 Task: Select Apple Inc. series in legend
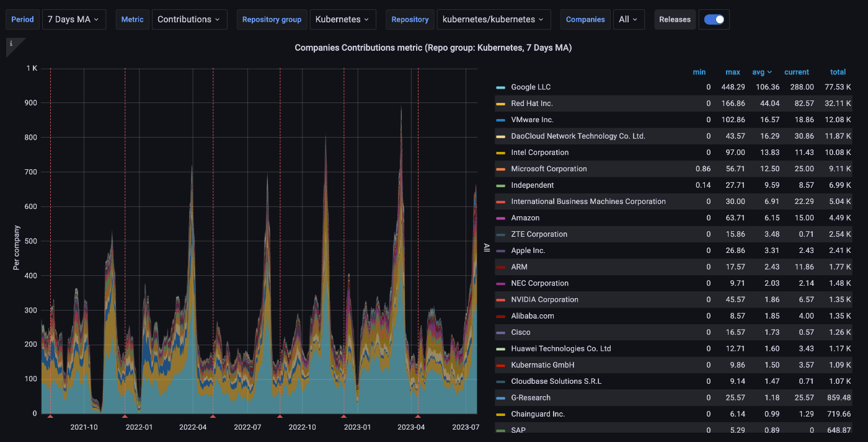coord(528,250)
